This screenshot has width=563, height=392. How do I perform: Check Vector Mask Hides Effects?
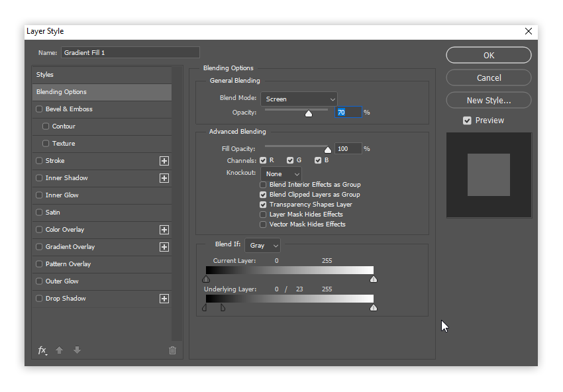pos(263,224)
